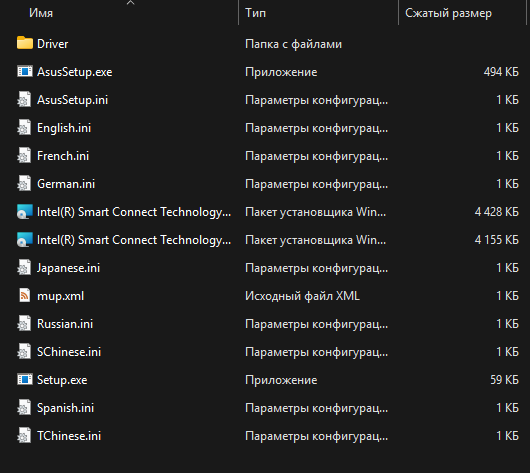Click the English.ini file icon

(24, 128)
